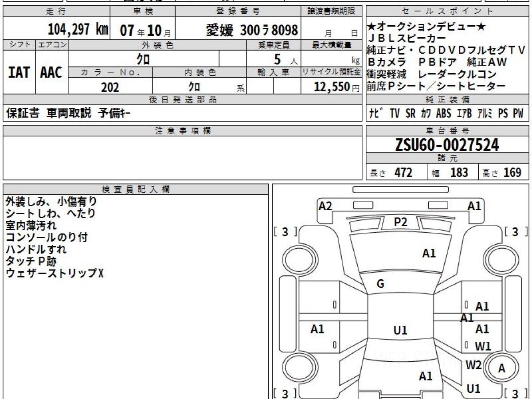Click the カラーNo. header
The height and width of the screenshot is (399, 532).
click(110, 72)
